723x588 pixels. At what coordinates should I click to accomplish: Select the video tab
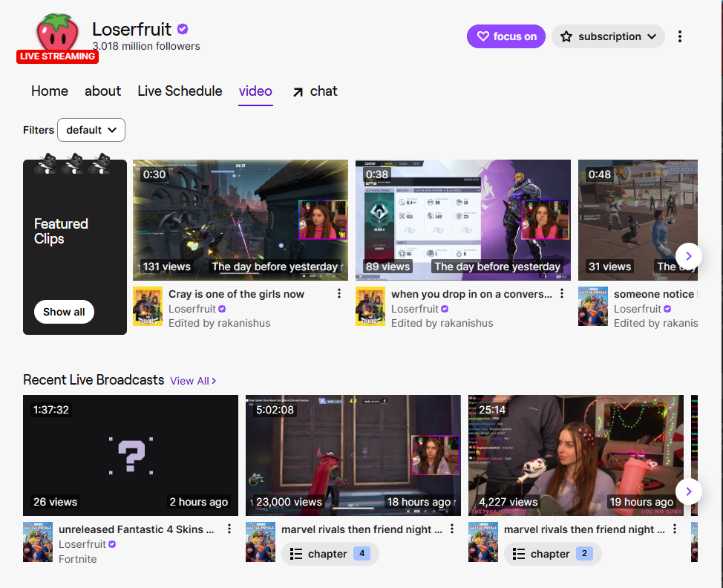(255, 91)
